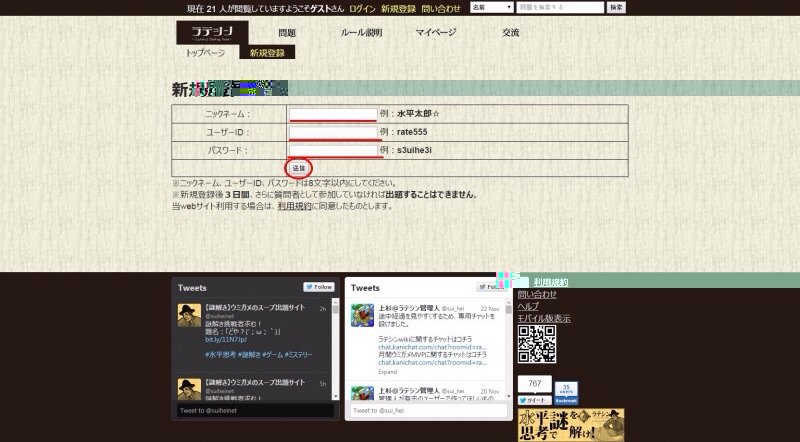
Task: Click Follow button in dark Tweets widget
Action: [318, 286]
